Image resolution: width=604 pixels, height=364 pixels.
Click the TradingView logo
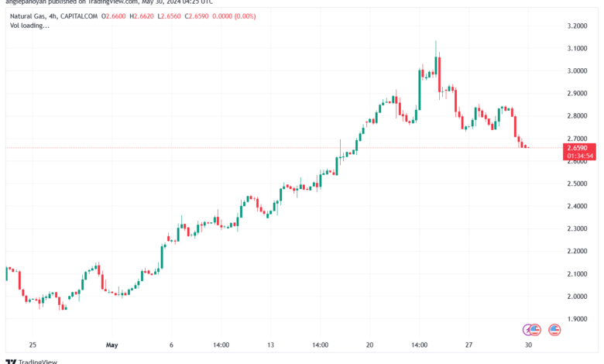[x=31, y=362]
